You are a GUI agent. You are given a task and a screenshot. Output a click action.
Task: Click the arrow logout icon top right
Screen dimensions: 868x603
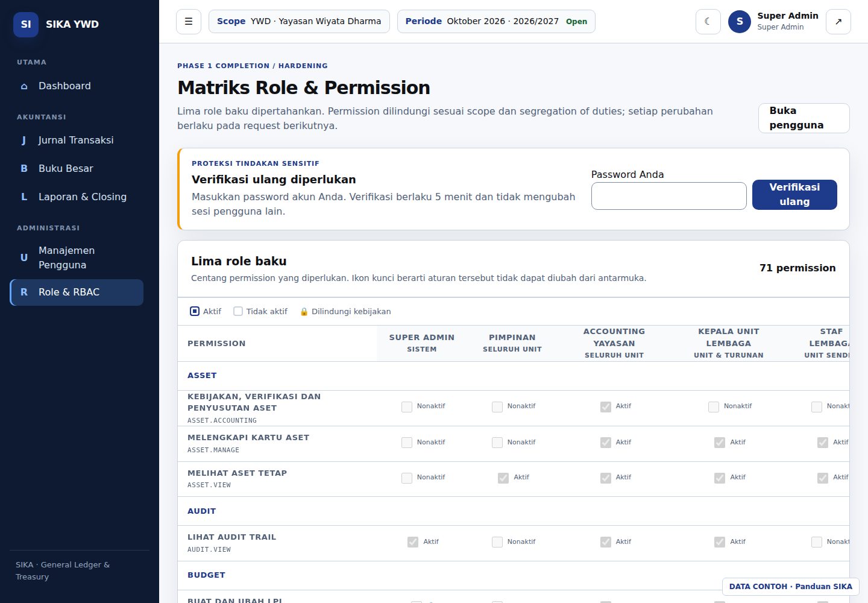pos(838,22)
